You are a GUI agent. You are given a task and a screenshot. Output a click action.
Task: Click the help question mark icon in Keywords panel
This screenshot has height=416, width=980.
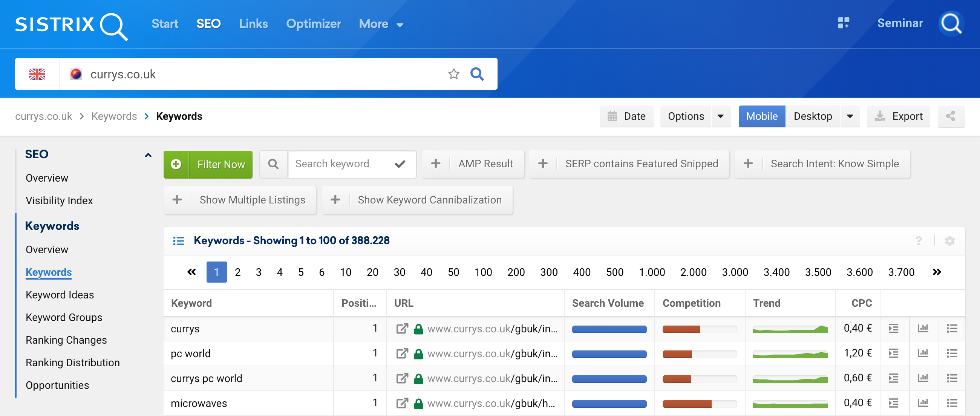click(918, 241)
